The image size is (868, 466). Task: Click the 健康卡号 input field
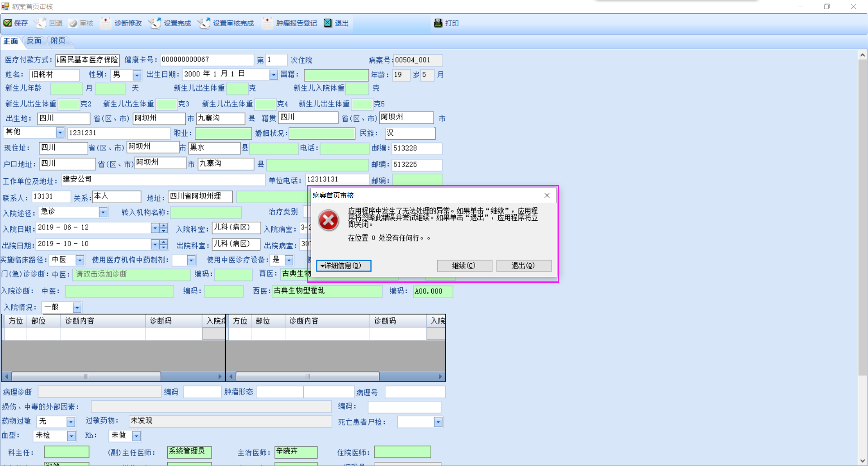click(x=207, y=60)
